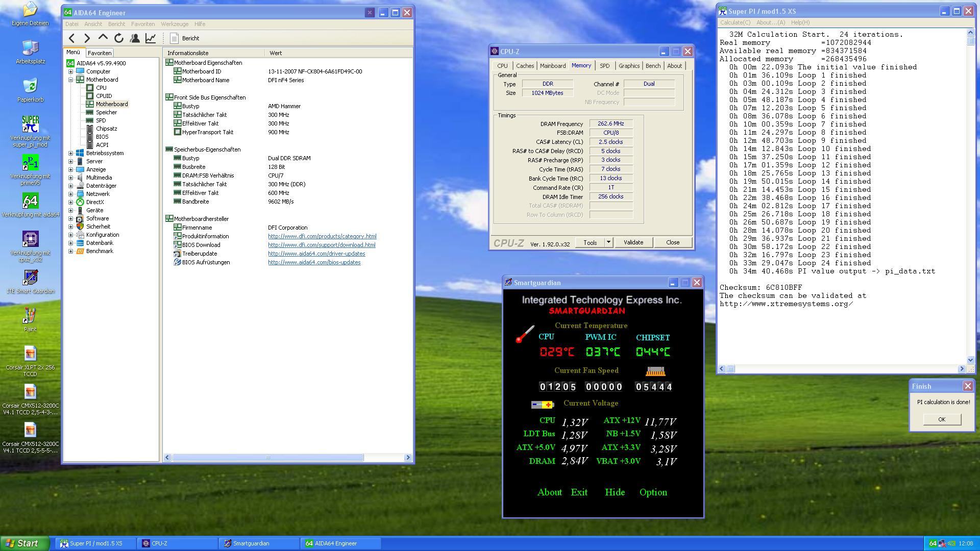980x551 pixels.
Task: Create Bericht report in AIDA64
Action: tap(185, 38)
